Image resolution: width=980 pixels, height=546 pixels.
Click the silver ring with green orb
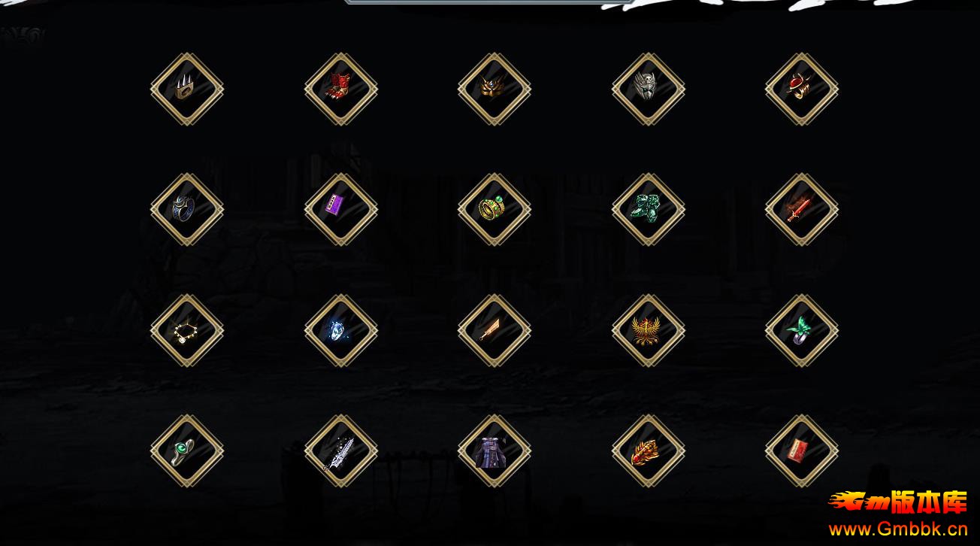tap(187, 451)
